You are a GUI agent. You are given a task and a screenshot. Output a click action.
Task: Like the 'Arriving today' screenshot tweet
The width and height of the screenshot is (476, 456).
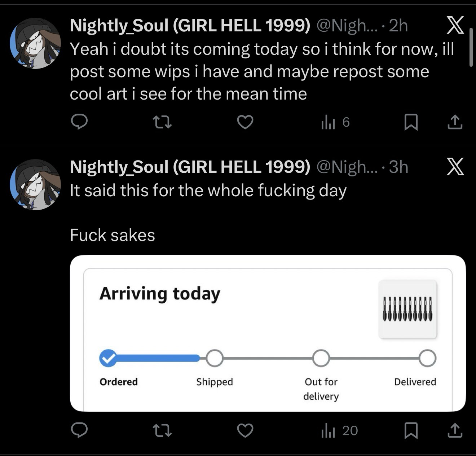245,430
